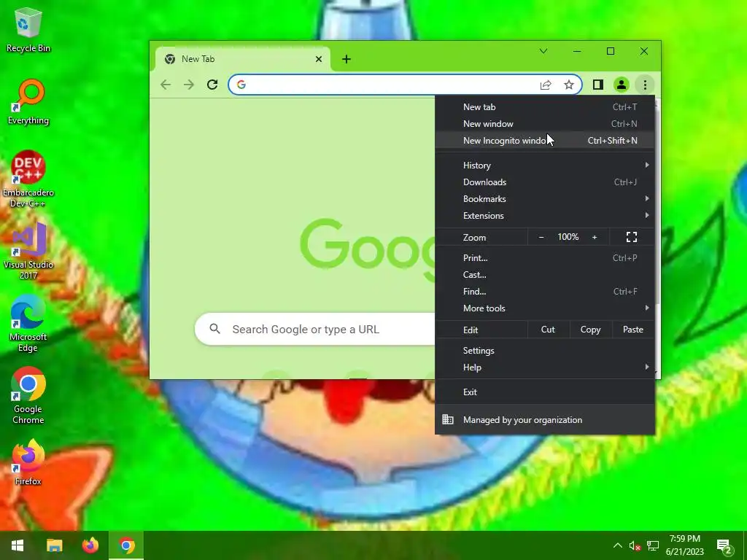Expand the Bookmarks submenu

[x=545, y=198]
